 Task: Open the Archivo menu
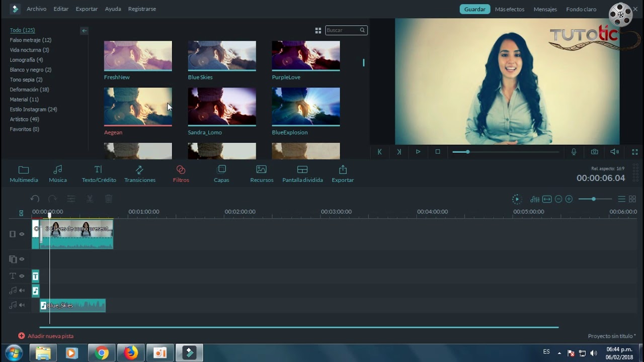pos(36,9)
